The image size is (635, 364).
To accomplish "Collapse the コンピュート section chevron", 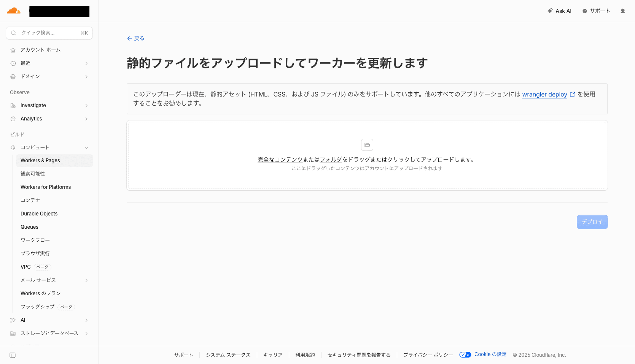I will pyautogui.click(x=86, y=148).
